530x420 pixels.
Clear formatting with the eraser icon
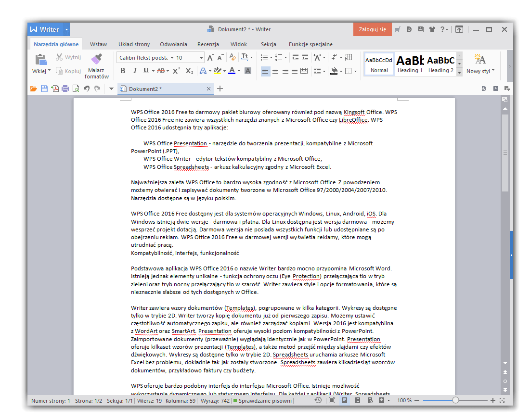(232, 57)
